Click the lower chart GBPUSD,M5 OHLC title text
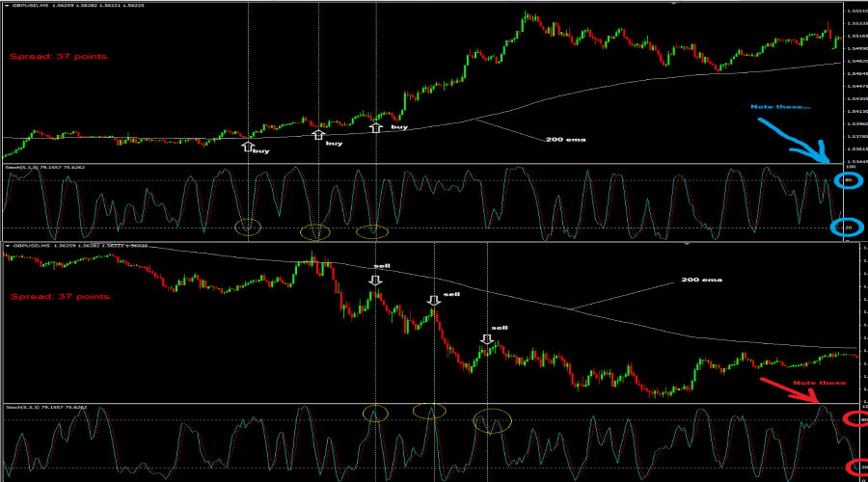 [x=80, y=245]
